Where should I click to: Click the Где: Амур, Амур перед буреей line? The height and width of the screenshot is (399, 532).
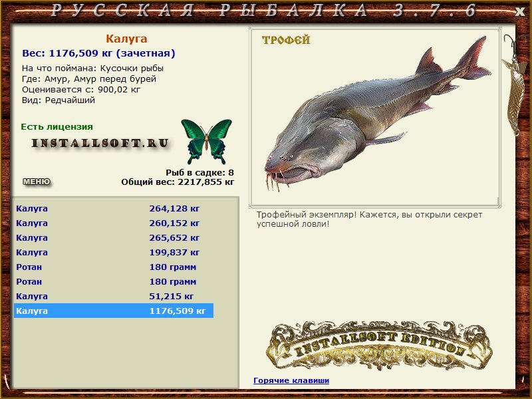click(89, 79)
